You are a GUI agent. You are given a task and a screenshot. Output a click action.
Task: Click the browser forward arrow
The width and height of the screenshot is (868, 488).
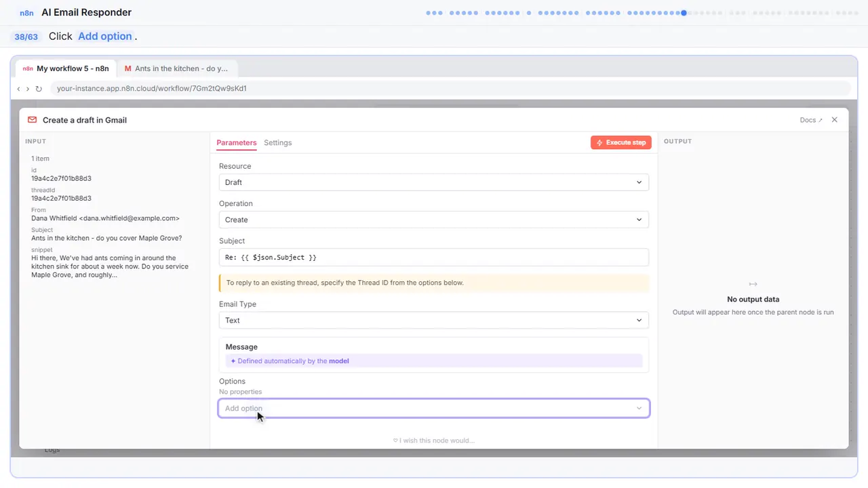pos(28,89)
